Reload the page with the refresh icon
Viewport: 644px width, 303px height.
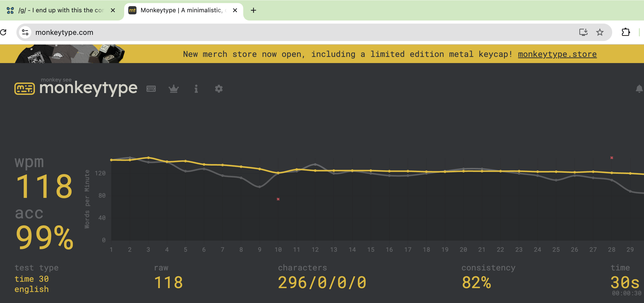coord(3,32)
